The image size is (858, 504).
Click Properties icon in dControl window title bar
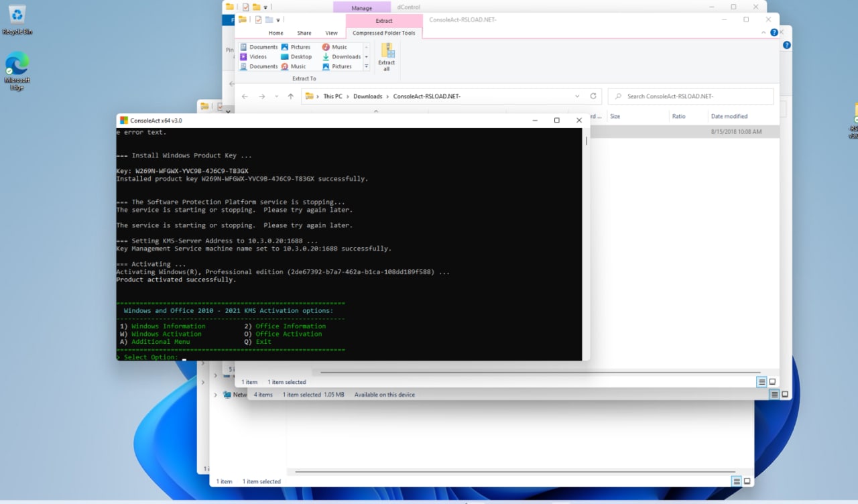pyautogui.click(x=245, y=7)
